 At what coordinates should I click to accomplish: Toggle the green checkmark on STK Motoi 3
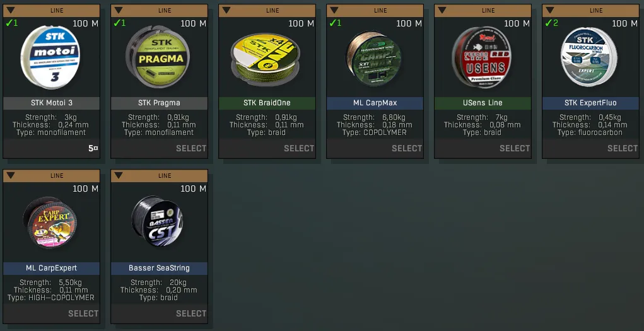pos(11,23)
